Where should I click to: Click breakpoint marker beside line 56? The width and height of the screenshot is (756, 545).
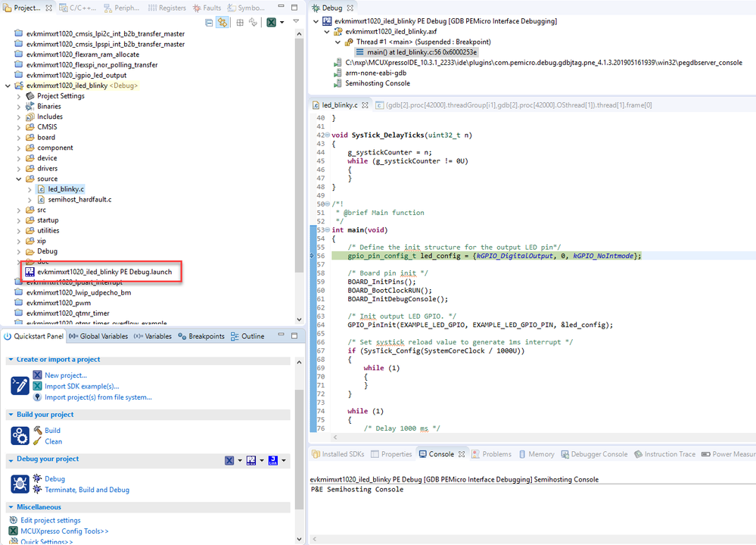coord(312,256)
